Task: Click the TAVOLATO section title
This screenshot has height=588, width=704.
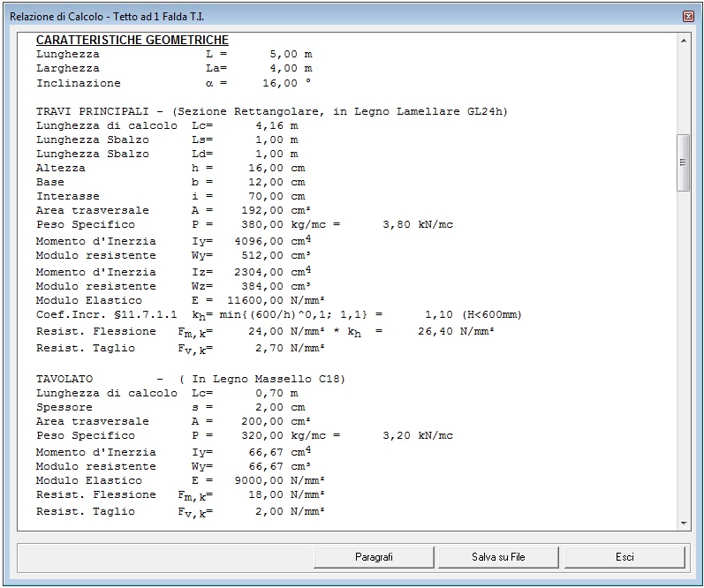Action: click(x=191, y=380)
